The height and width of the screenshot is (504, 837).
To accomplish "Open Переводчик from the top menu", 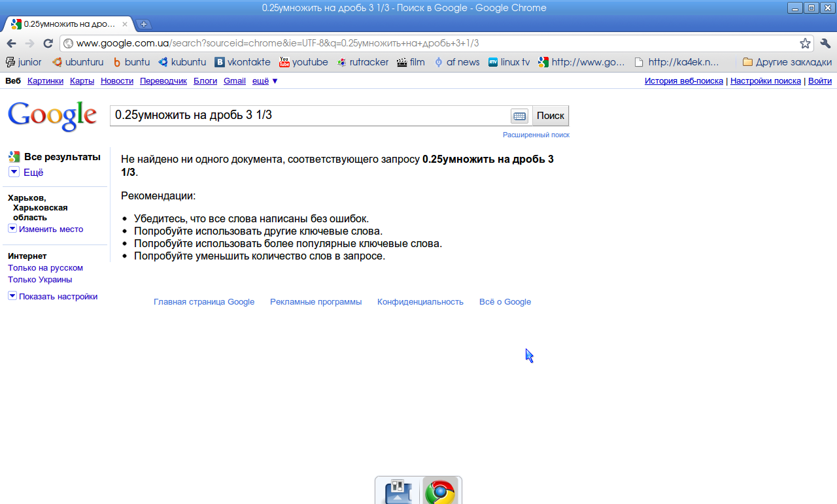I will coord(163,81).
